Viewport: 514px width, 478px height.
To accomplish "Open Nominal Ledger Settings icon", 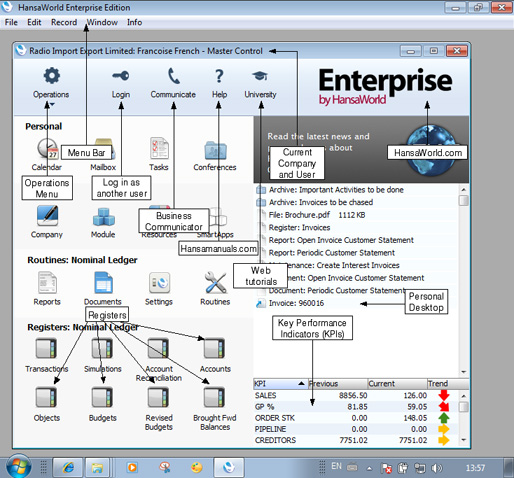I will click(x=159, y=283).
